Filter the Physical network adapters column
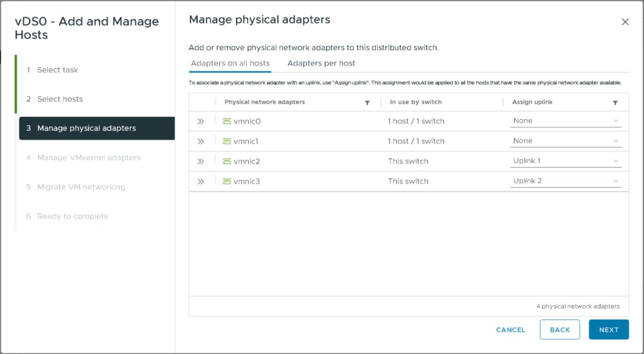 pos(367,103)
